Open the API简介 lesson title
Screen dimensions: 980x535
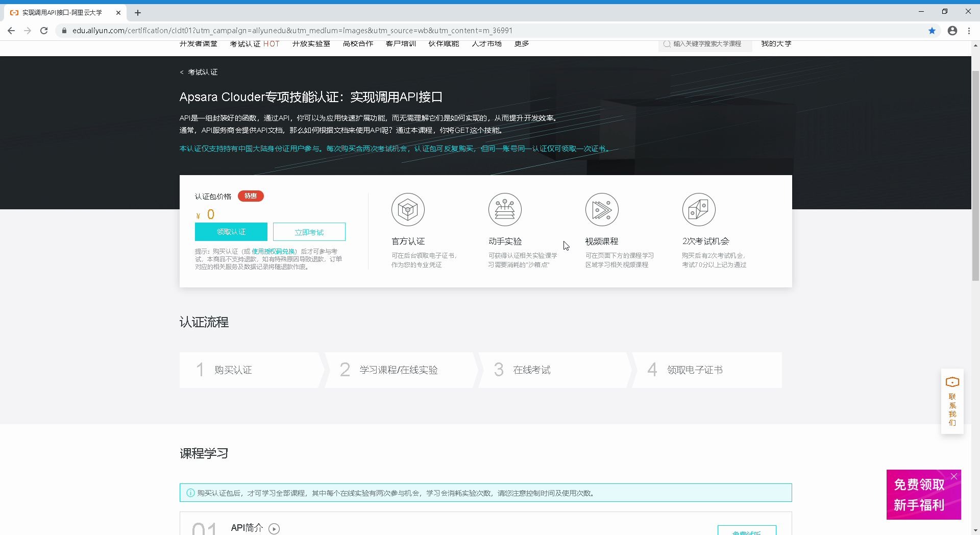pyautogui.click(x=247, y=528)
